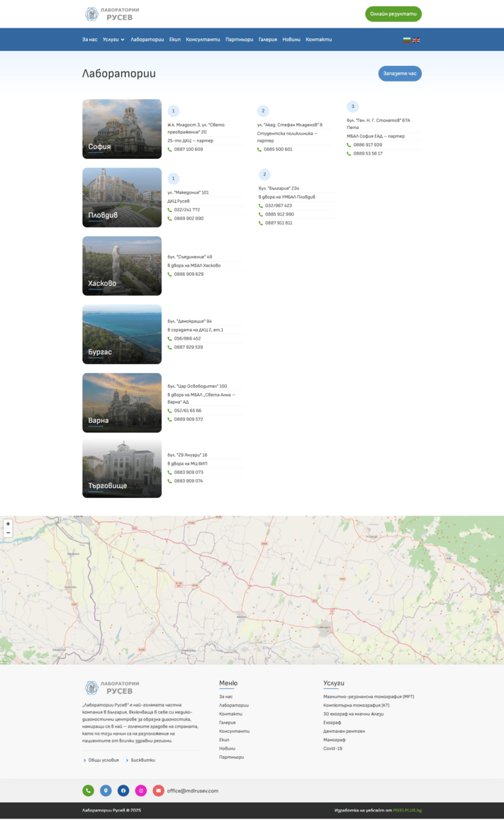Open Лаборатории in the top navigation
This screenshot has height=820, width=504.
pos(147,40)
